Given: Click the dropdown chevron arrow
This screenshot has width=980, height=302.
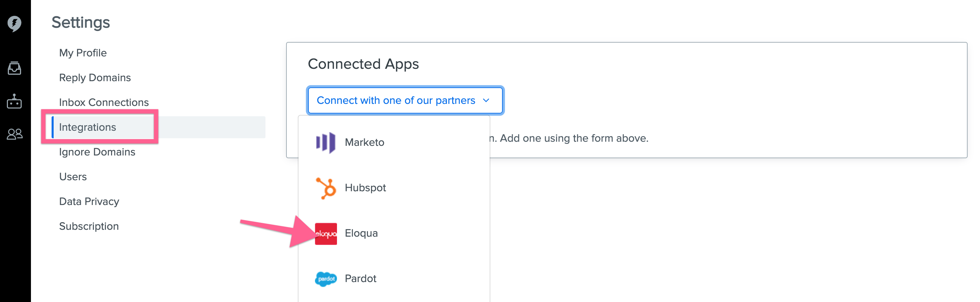Looking at the screenshot, I should (486, 100).
